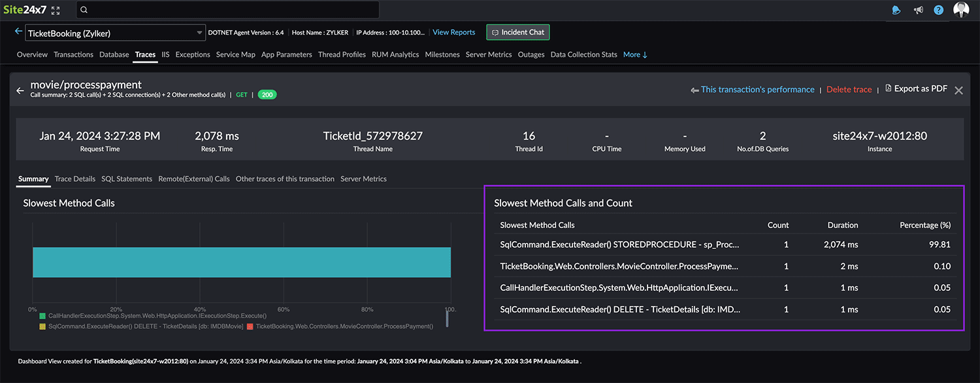Click the Export as PDF document icon
The height and width of the screenshot is (383, 980).
(x=889, y=89)
